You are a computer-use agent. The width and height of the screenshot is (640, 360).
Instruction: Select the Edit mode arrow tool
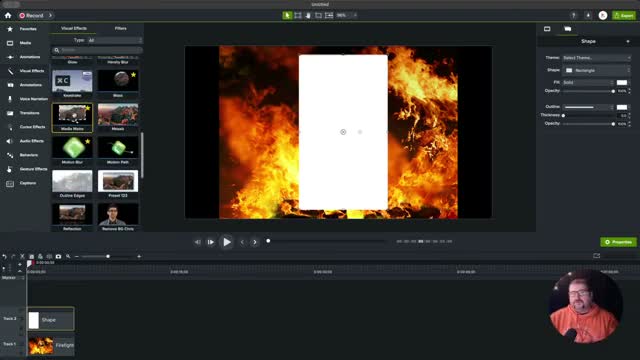point(287,16)
